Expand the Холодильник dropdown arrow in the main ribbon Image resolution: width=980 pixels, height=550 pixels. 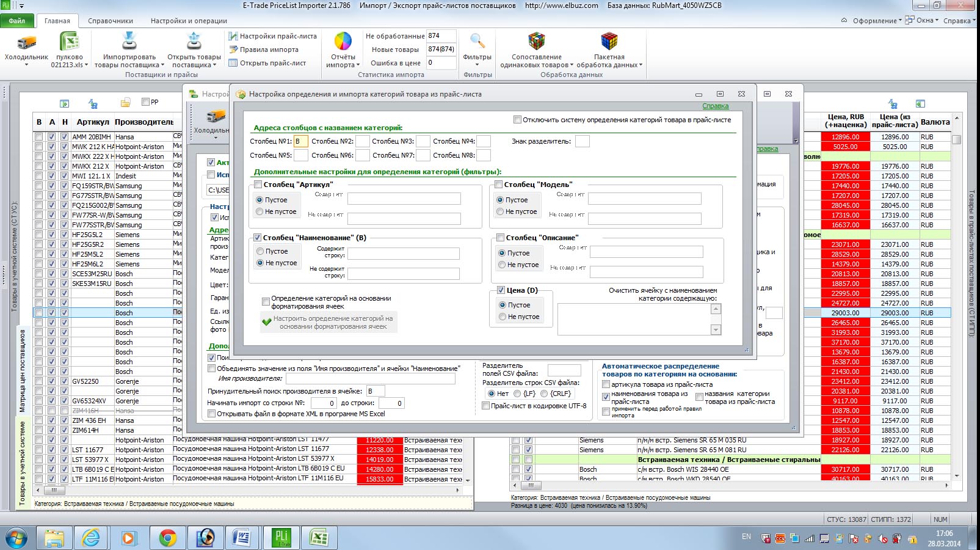pyautogui.click(x=26, y=65)
